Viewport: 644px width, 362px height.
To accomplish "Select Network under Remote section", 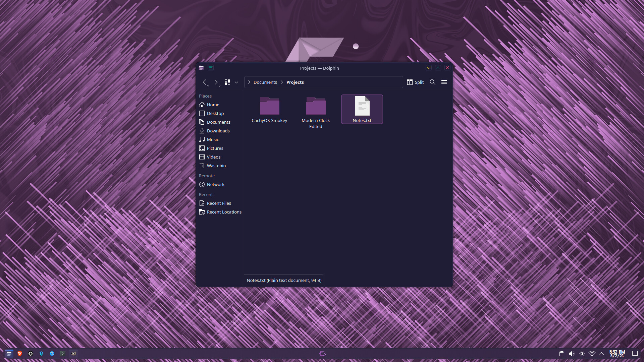I will pyautogui.click(x=215, y=184).
